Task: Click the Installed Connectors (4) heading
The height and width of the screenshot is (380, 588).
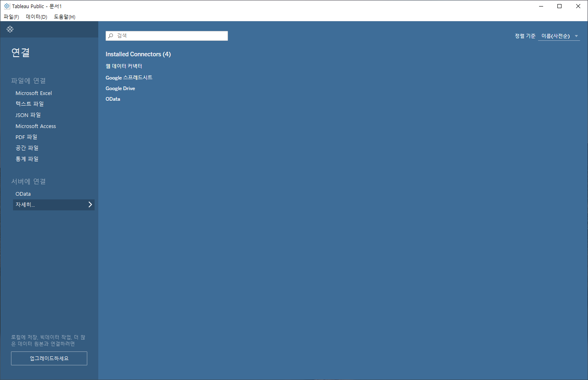Action: (138, 54)
